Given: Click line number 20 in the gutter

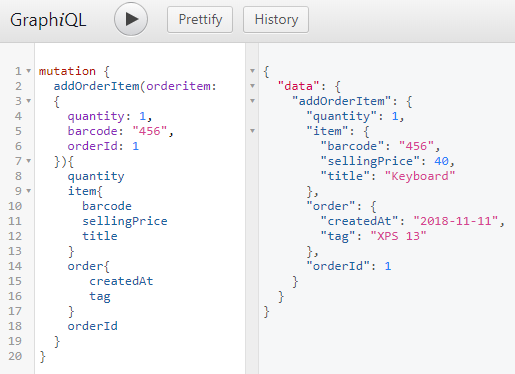Looking at the screenshot, I should tap(15, 356).
